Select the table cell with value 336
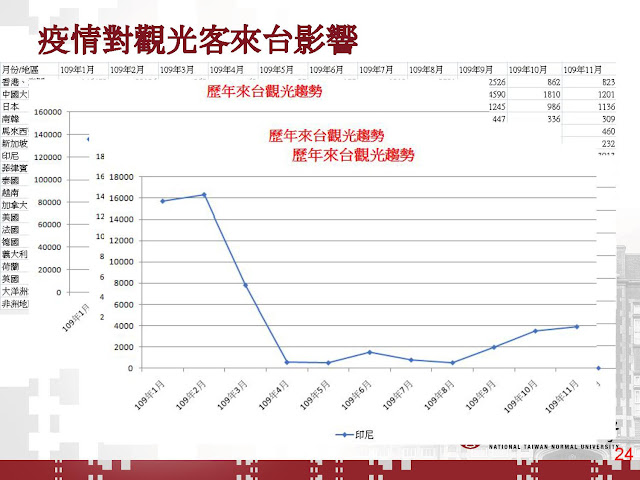 pyautogui.click(x=553, y=119)
